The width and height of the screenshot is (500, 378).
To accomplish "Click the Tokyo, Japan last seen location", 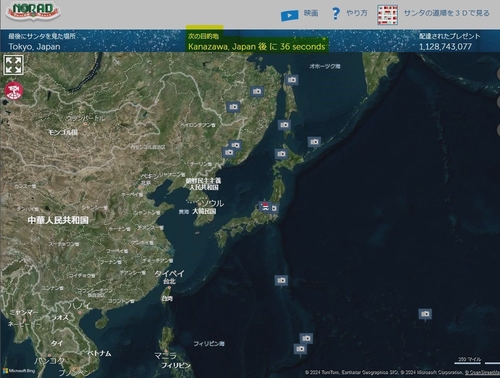I will point(34,47).
